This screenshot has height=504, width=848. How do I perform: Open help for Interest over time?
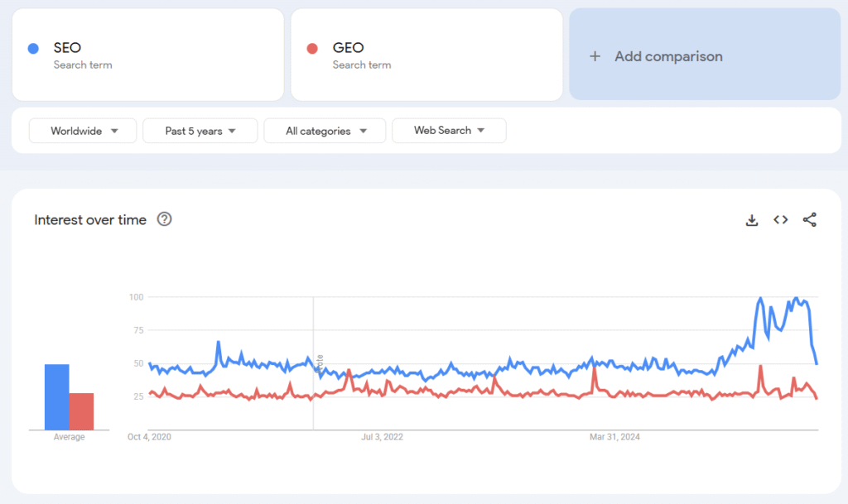point(165,219)
